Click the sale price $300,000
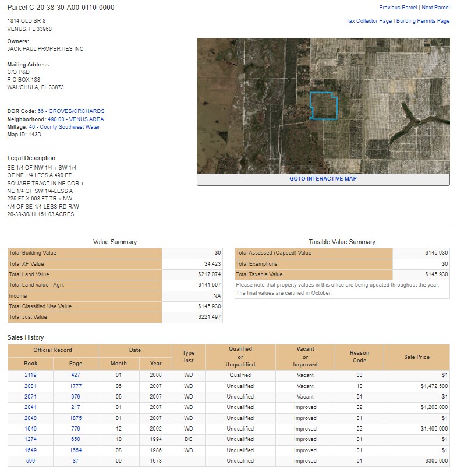Viewport: 457px width, 476px height. 437,461
